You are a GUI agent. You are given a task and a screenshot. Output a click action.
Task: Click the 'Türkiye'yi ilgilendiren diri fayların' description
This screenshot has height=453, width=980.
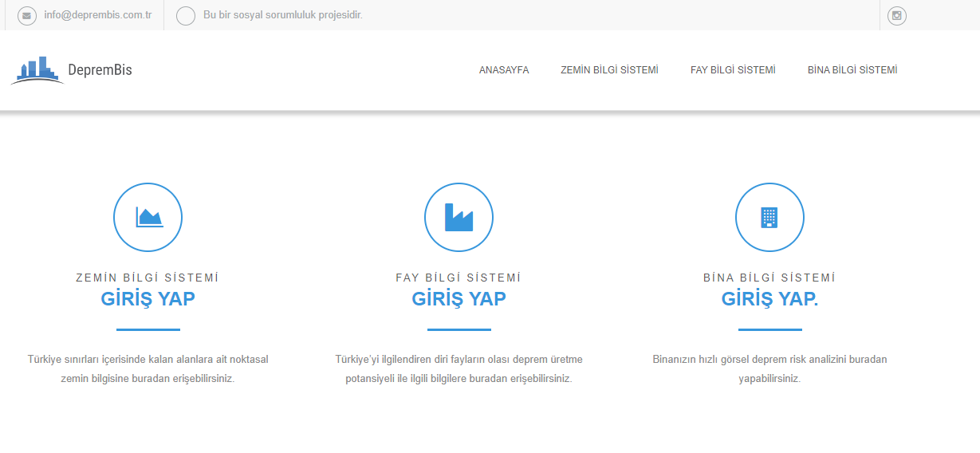459,369
